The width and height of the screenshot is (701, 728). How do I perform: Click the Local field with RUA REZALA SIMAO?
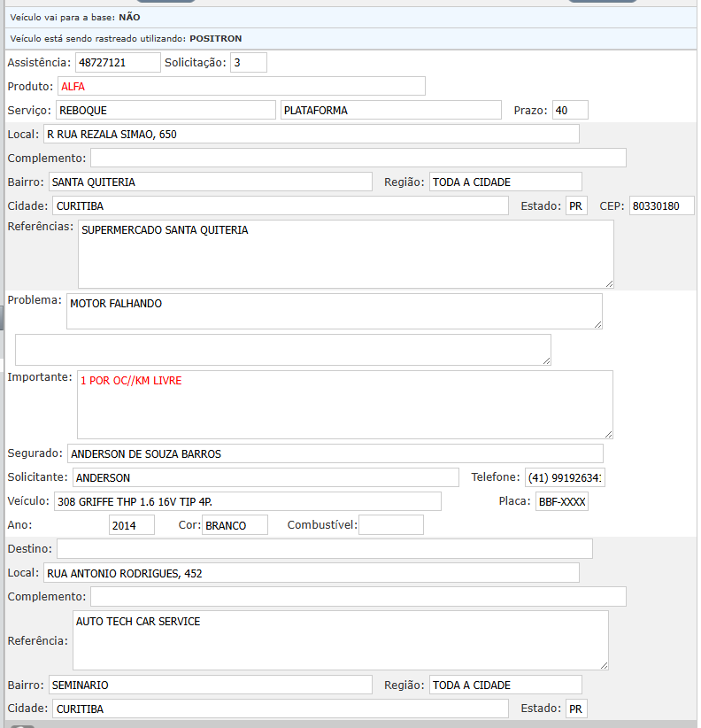point(311,134)
